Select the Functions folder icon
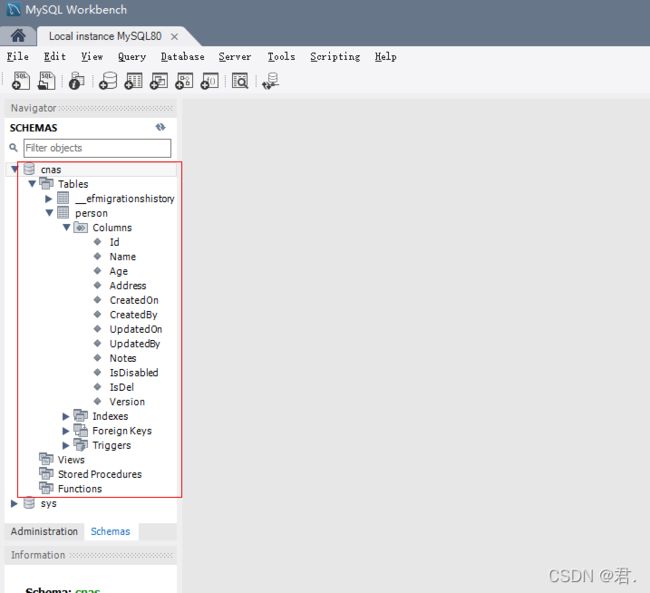This screenshot has height=593, width=650. click(x=46, y=488)
